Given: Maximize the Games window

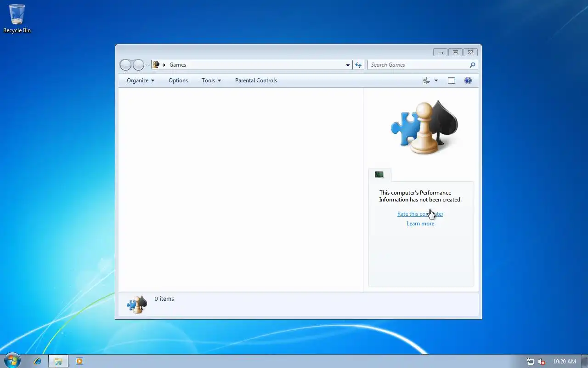Looking at the screenshot, I should coord(455,52).
